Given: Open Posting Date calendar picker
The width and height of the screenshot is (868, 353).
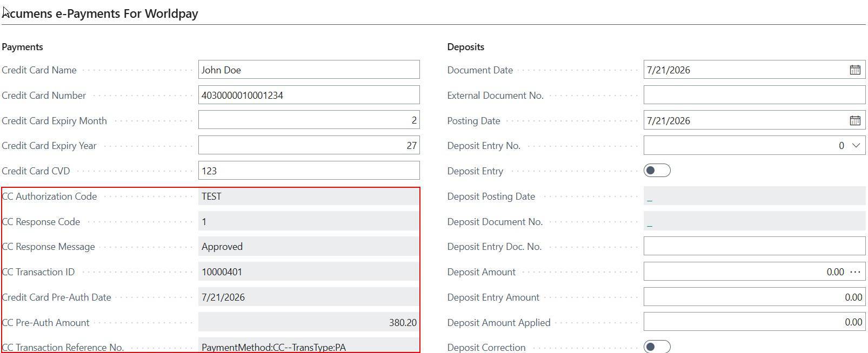Looking at the screenshot, I should coord(854,120).
